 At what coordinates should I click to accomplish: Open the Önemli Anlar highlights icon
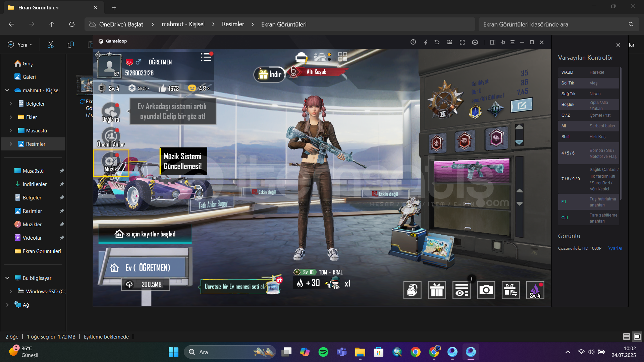click(111, 137)
